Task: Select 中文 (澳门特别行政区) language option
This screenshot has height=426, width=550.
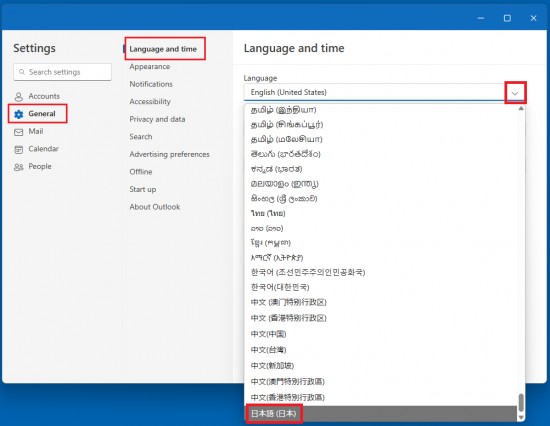Action: tap(381, 302)
